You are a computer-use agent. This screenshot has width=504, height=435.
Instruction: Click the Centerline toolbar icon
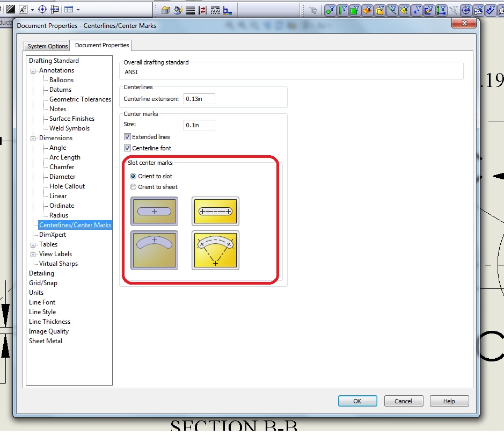coord(55,9)
